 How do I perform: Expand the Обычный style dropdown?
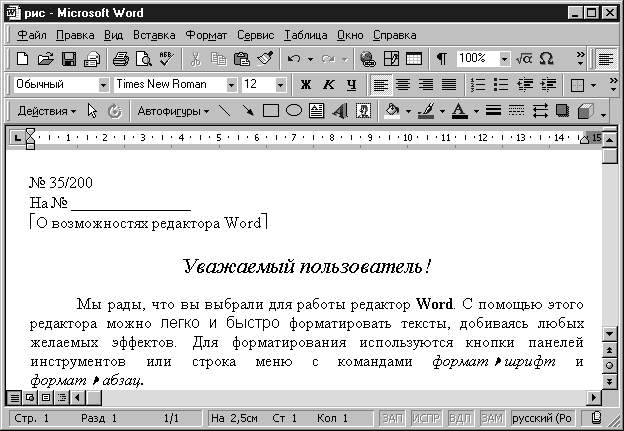point(103,85)
